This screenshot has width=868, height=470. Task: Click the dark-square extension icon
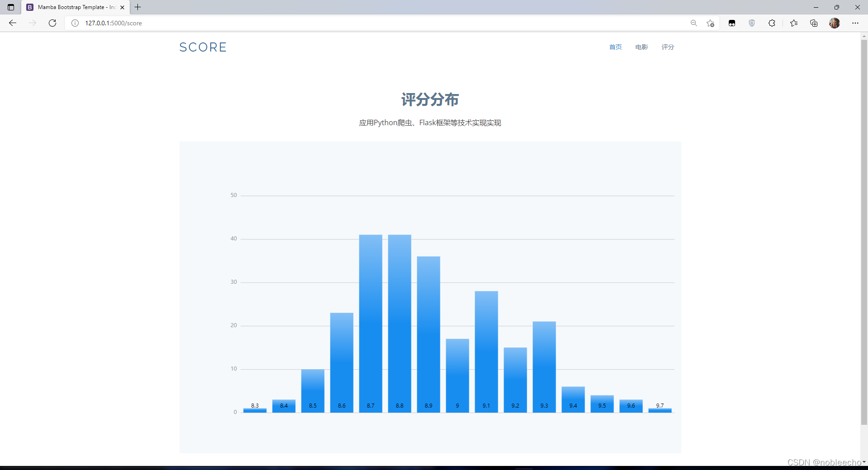click(732, 23)
